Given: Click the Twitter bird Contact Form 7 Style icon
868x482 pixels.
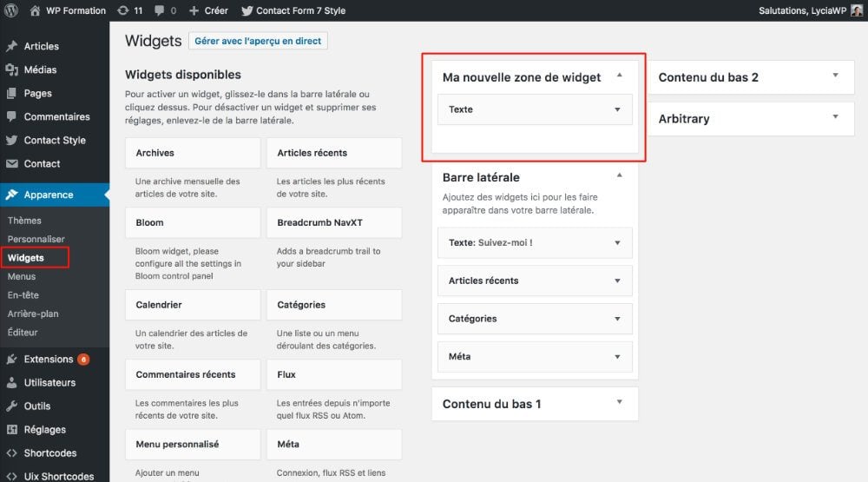Looking at the screenshot, I should tap(247, 10).
